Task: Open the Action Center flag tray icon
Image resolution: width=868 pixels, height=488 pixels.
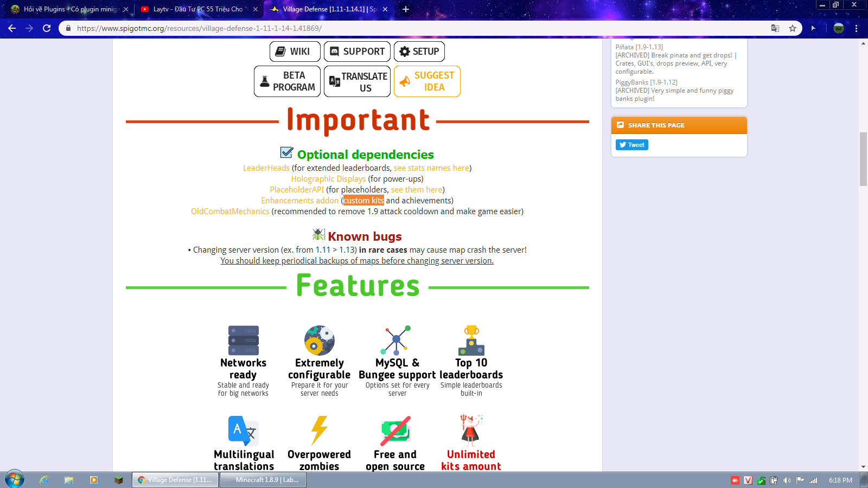Action: pos(800,480)
